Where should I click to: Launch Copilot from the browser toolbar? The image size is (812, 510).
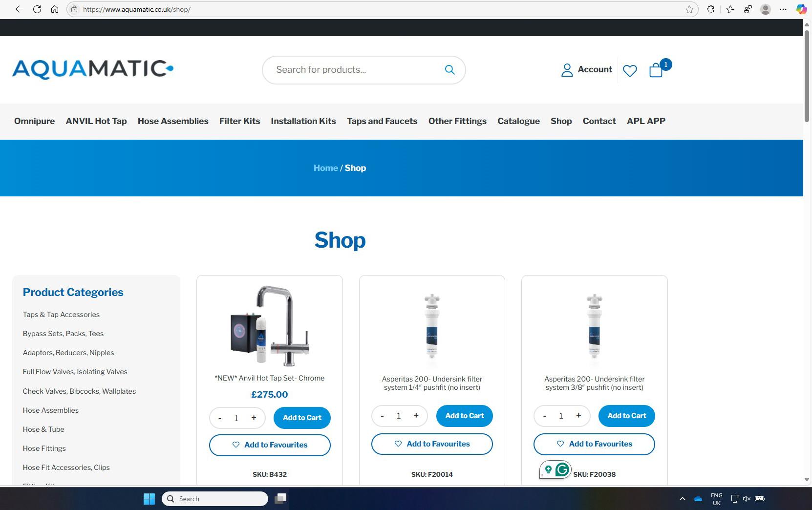coord(801,9)
